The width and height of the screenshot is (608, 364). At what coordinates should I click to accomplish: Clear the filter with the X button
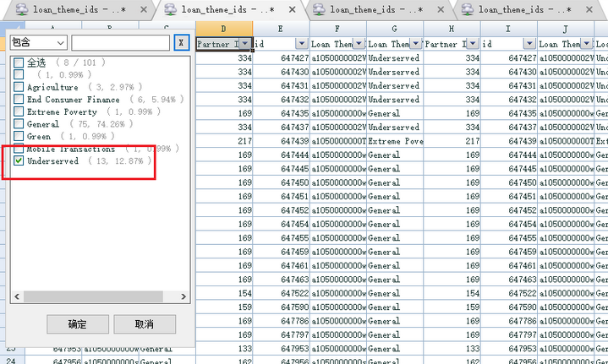(181, 42)
